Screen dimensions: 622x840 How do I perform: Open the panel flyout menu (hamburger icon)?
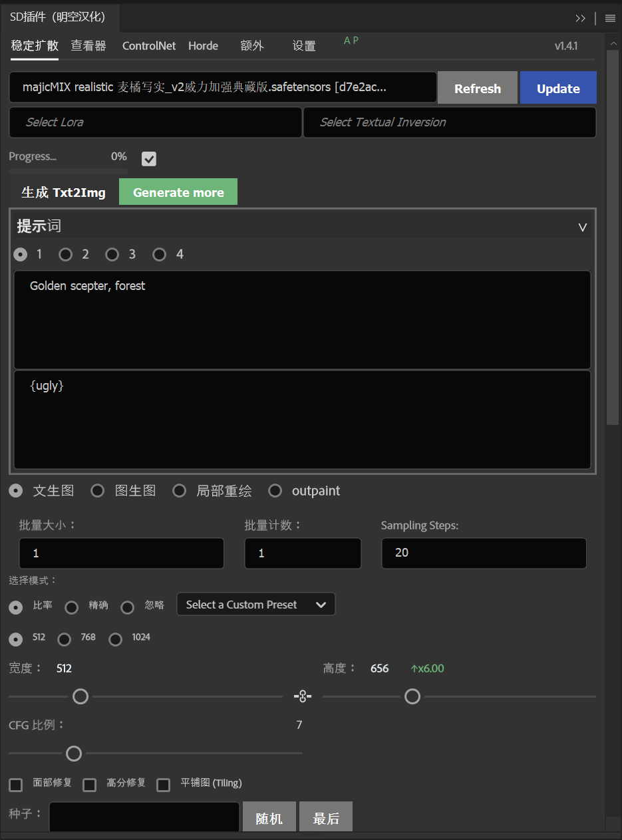[x=610, y=18]
